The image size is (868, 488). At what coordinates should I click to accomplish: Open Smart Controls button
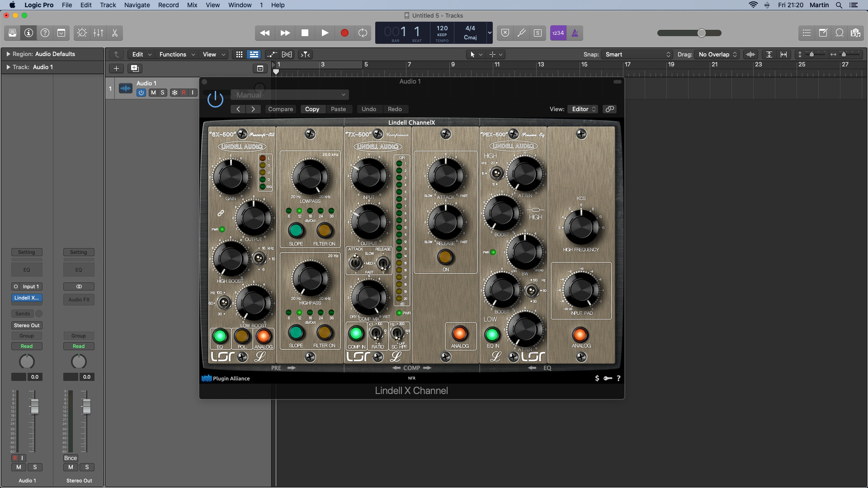point(82,33)
